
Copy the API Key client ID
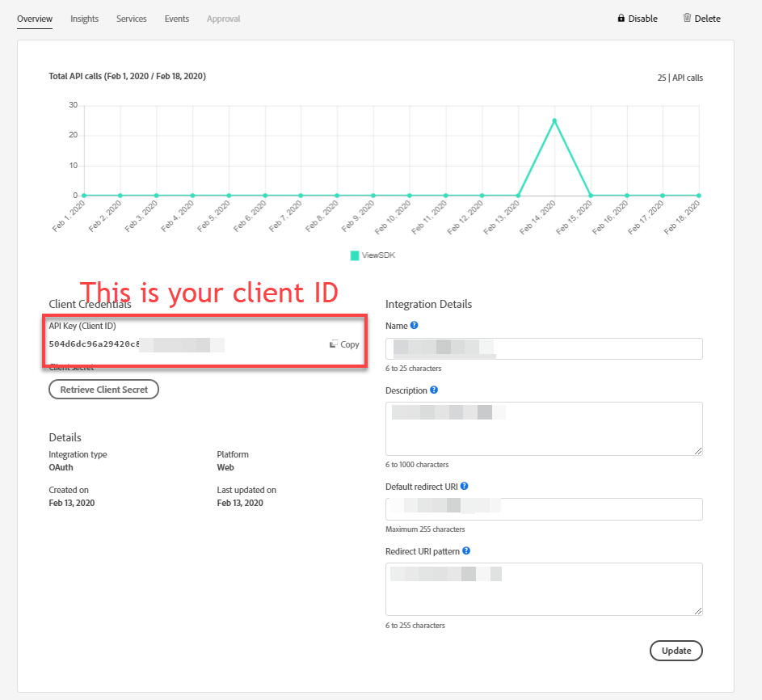coord(344,344)
